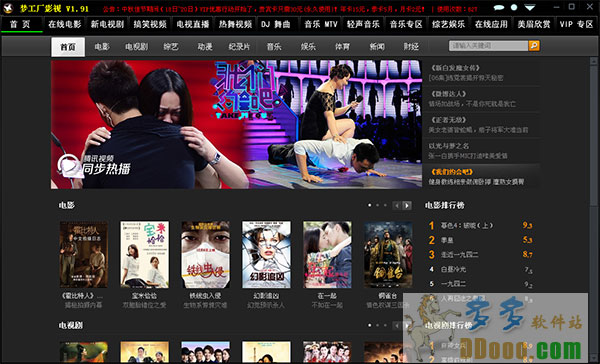This screenshot has height=364, width=600.
Task: Open the 在线应用 top tab
Action: (491, 24)
